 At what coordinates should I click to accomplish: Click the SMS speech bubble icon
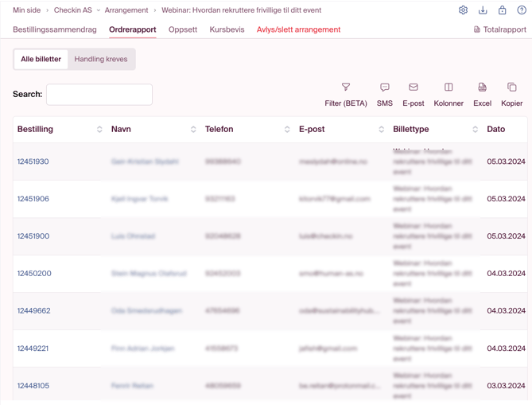[x=385, y=88]
